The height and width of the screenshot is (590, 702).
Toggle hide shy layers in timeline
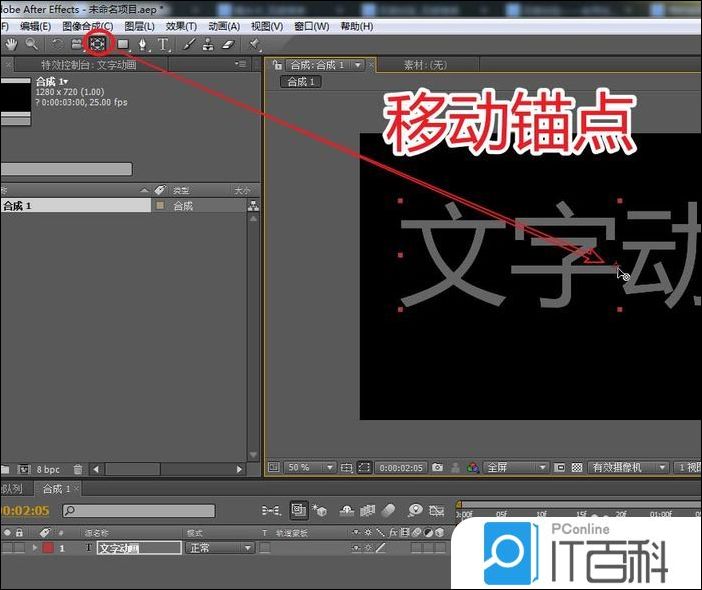pos(347,510)
